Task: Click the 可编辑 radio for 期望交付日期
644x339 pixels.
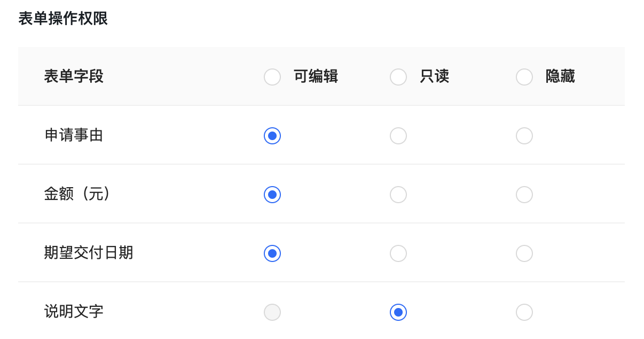Action: (272, 253)
